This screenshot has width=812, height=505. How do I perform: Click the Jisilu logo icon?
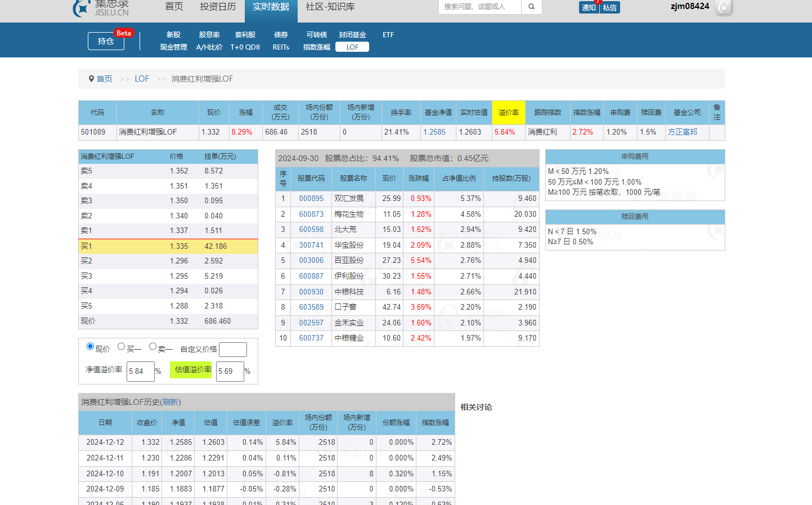82,8
